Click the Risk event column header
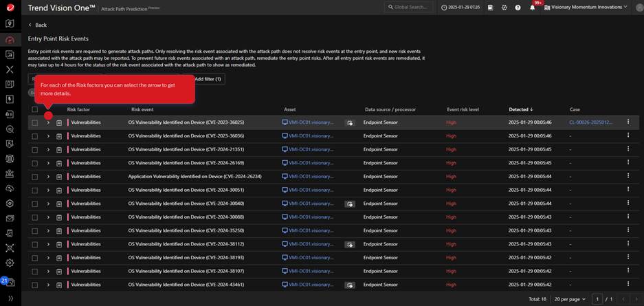The image size is (644, 306). (x=142, y=109)
